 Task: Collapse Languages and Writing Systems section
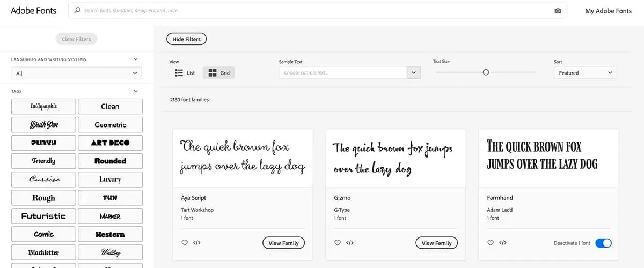[x=135, y=59]
